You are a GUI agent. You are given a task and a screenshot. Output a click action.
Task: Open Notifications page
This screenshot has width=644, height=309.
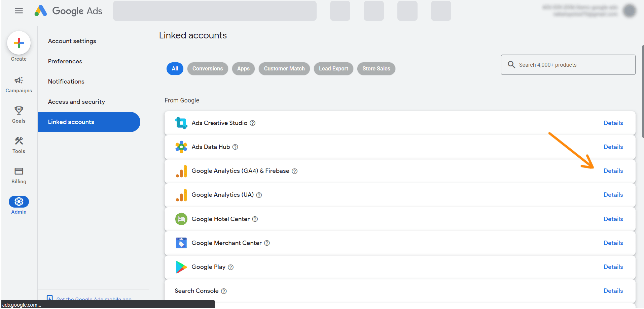[66, 82]
